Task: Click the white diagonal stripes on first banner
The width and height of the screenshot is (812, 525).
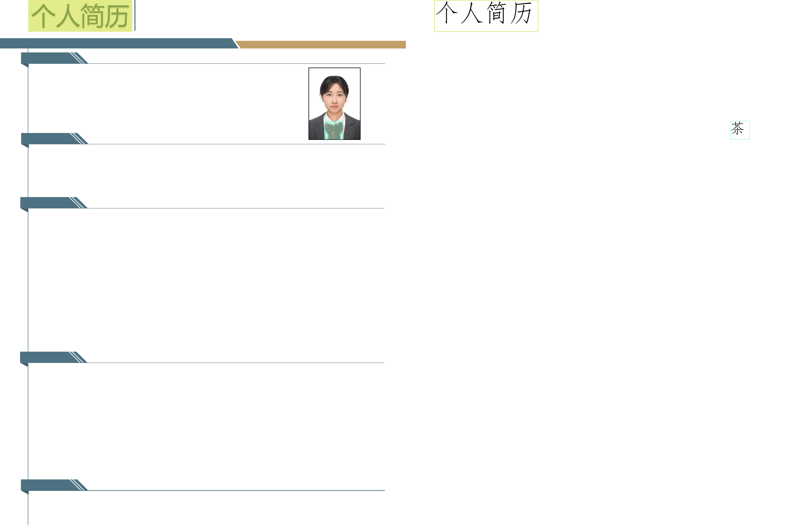Action: (79, 58)
